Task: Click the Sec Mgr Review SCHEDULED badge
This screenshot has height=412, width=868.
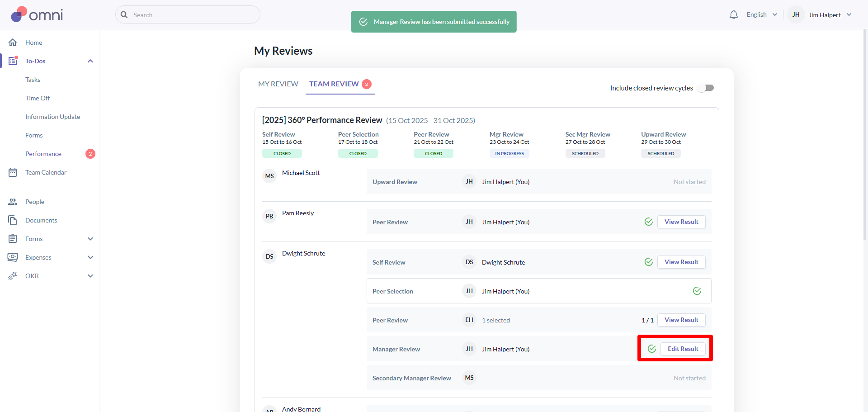Action: click(585, 153)
